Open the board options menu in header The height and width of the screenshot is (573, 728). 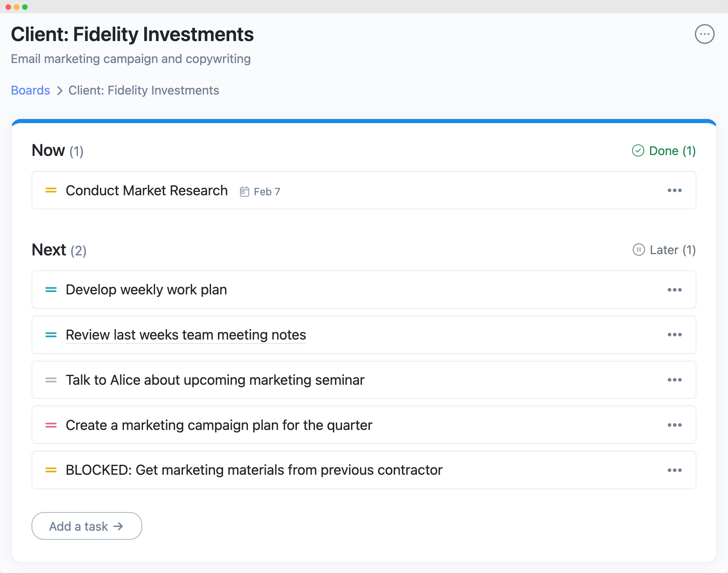click(x=704, y=34)
